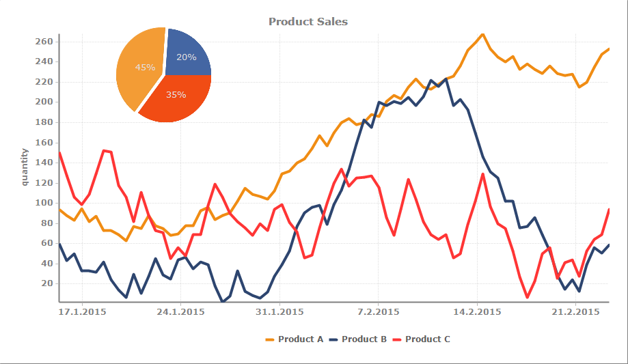The width and height of the screenshot is (628, 364).
Task: Toggle the Product B legend label
Action: (x=364, y=339)
